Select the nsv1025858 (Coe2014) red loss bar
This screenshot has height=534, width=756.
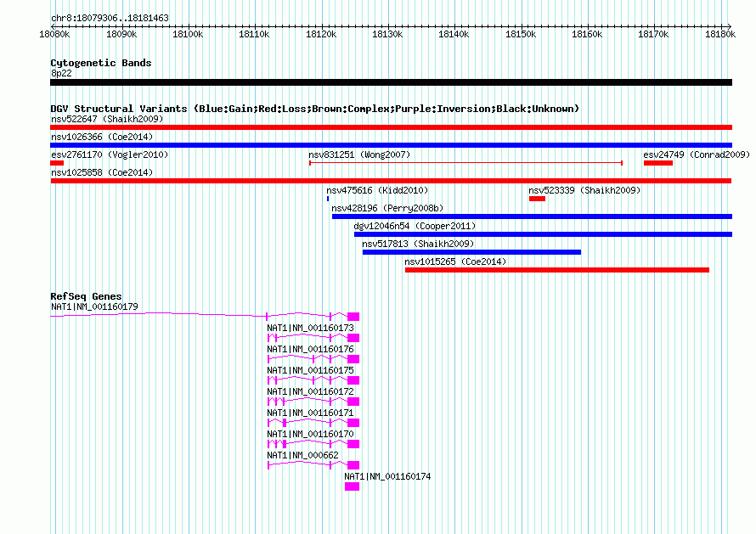(391, 181)
